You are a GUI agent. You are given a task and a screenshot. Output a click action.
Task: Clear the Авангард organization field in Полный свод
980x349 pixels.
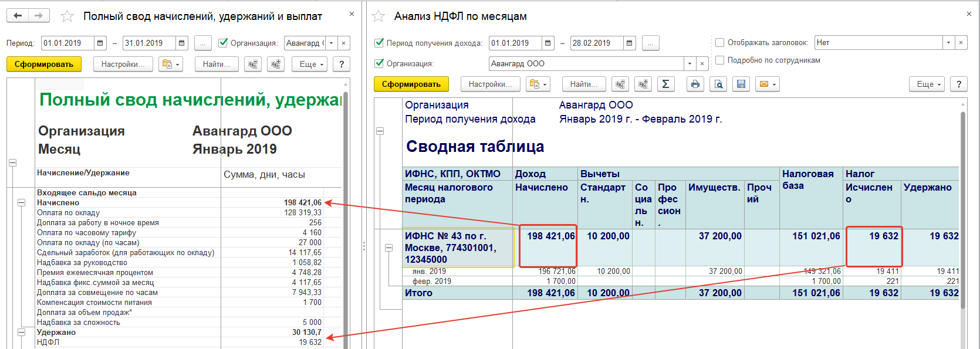coord(344,43)
